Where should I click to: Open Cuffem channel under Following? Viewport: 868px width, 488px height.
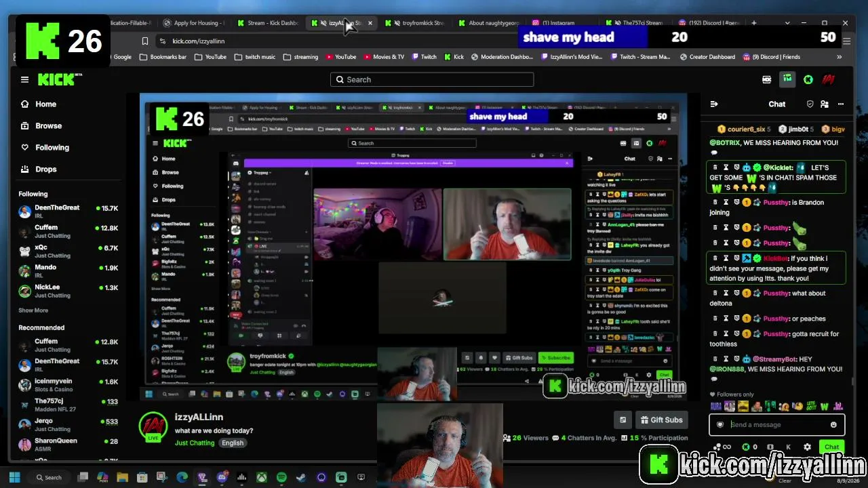[68, 231]
